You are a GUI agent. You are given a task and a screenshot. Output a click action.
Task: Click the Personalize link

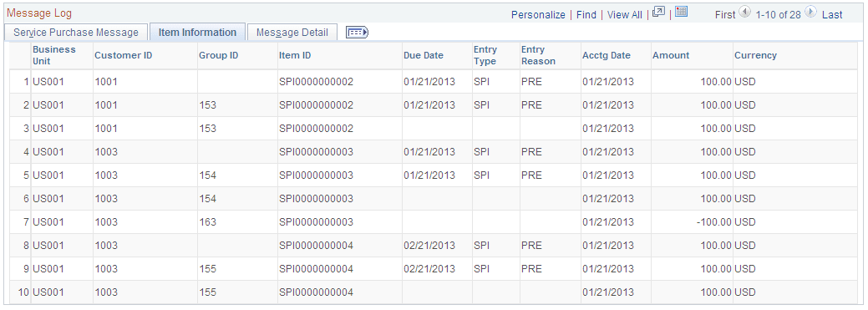point(538,15)
